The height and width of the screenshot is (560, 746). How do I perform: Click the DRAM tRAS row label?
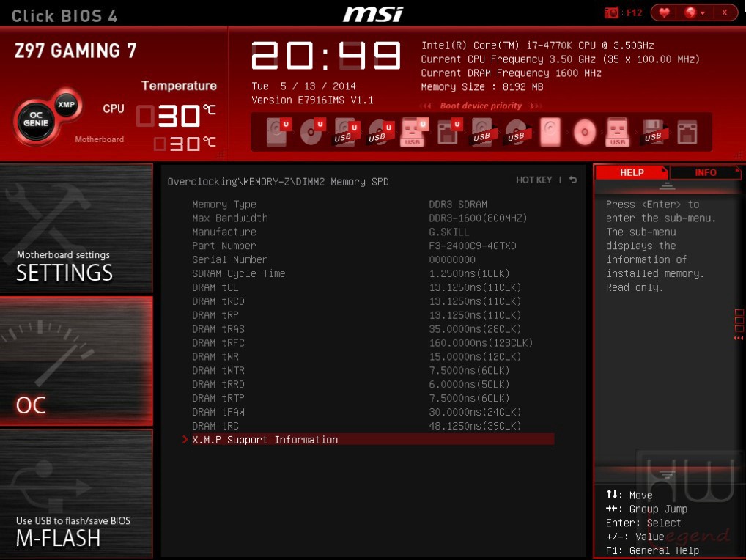(x=218, y=329)
